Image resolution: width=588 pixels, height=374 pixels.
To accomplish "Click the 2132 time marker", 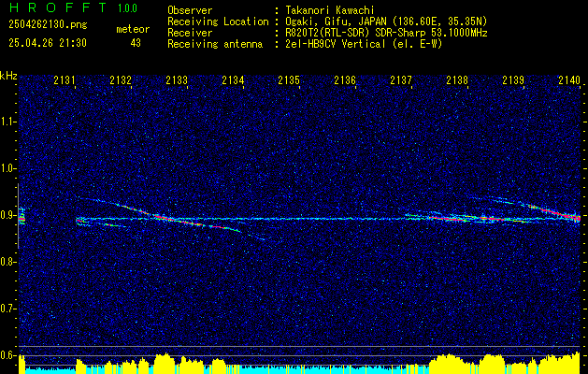I will point(121,79).
